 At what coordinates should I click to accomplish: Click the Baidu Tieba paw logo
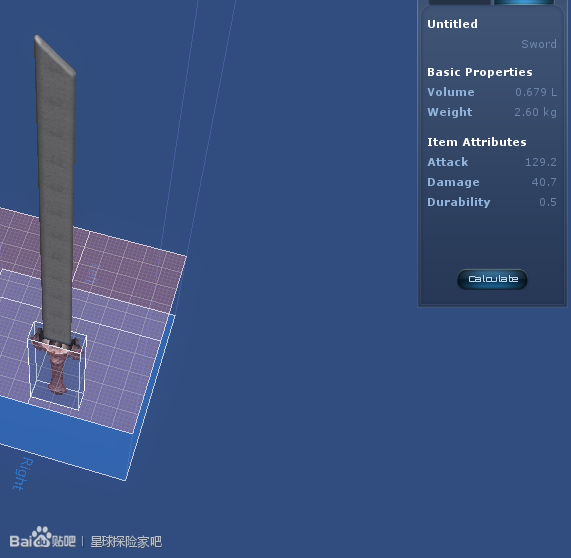pos(43,538)
